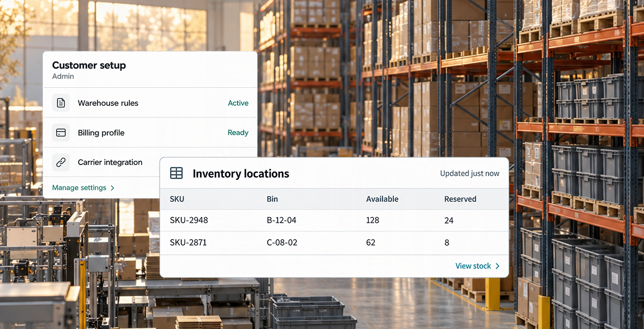Click the Inventory locations title

click(241, 173)
